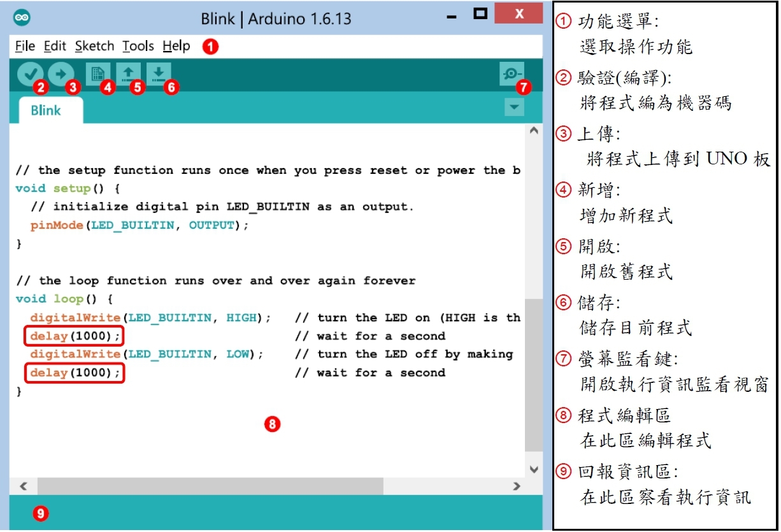781x532 pixels.
Task: Click the horizontal scrollbar right arrow
Action: pos(517,486)
